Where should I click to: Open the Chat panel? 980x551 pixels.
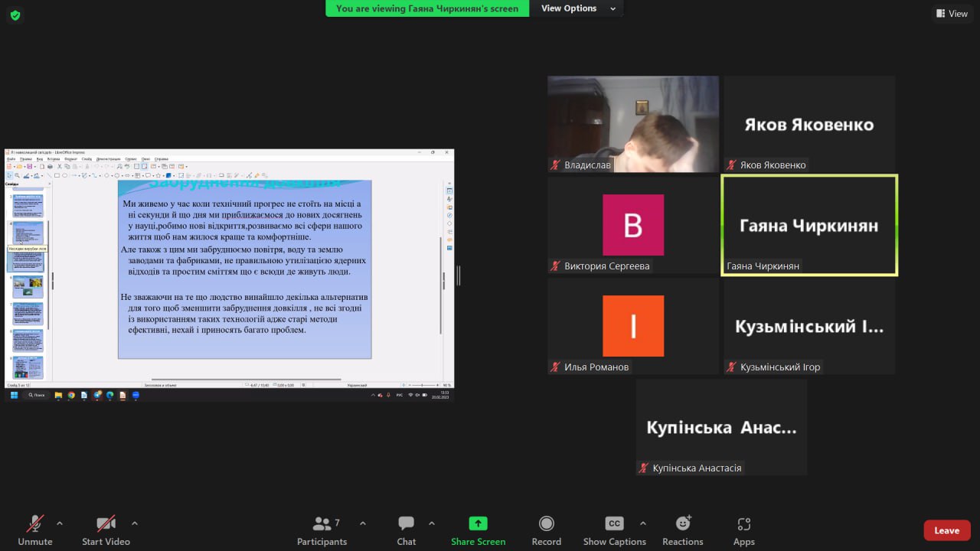407,530
